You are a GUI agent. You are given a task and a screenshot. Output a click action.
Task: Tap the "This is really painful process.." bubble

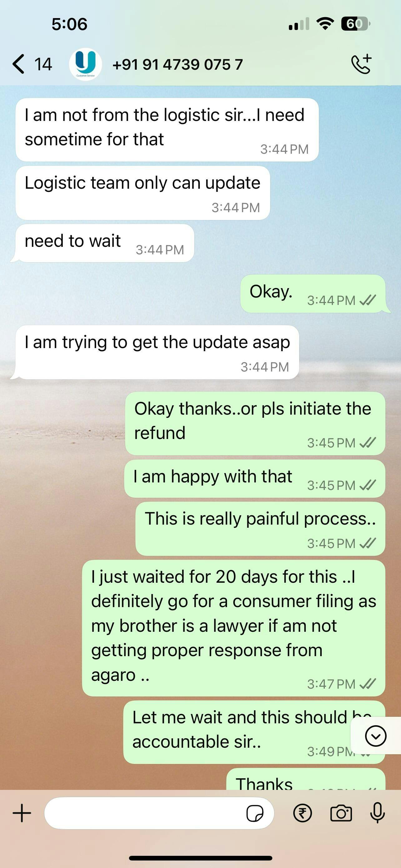pos(260,529)
